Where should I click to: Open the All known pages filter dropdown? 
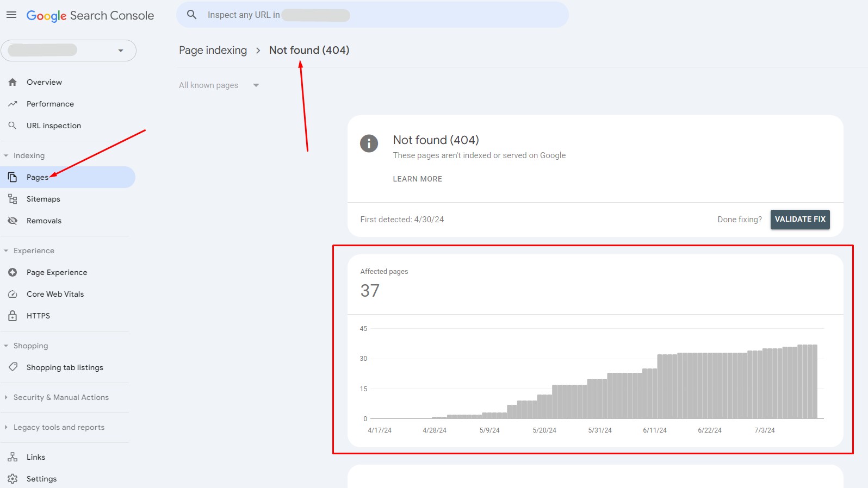[219, 85]
